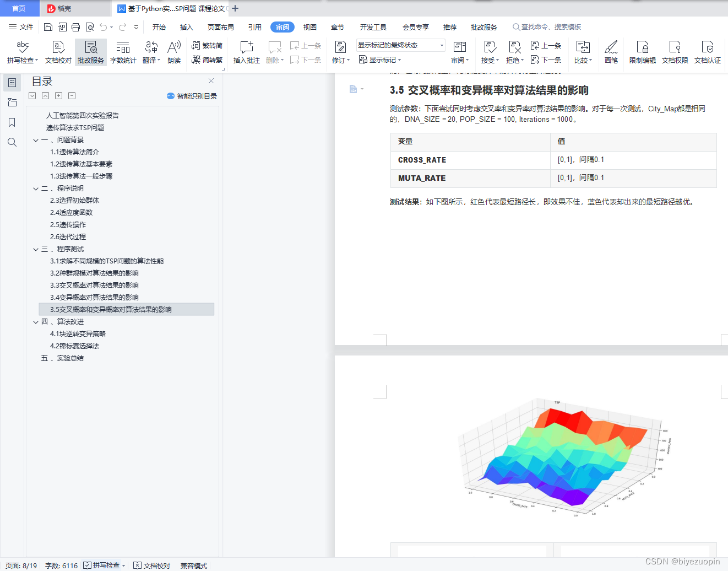Click the 拒绝 reject change tool

click(515, 52)
